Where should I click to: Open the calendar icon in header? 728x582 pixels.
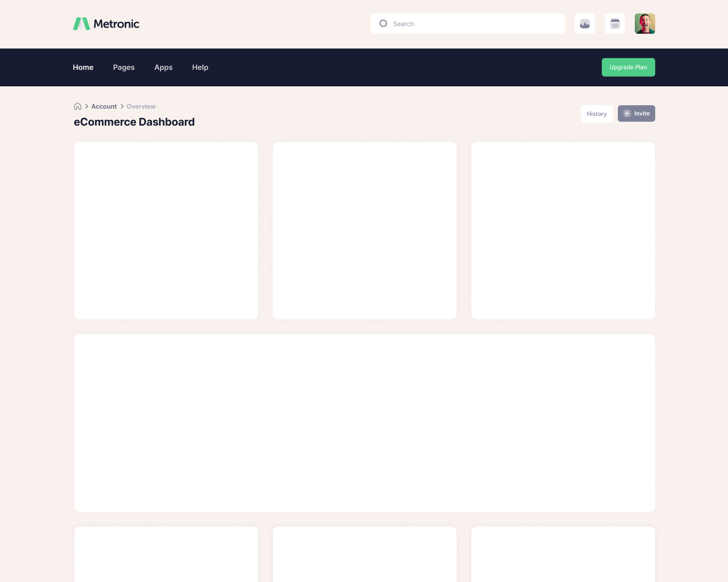click(x=615, y=24)
